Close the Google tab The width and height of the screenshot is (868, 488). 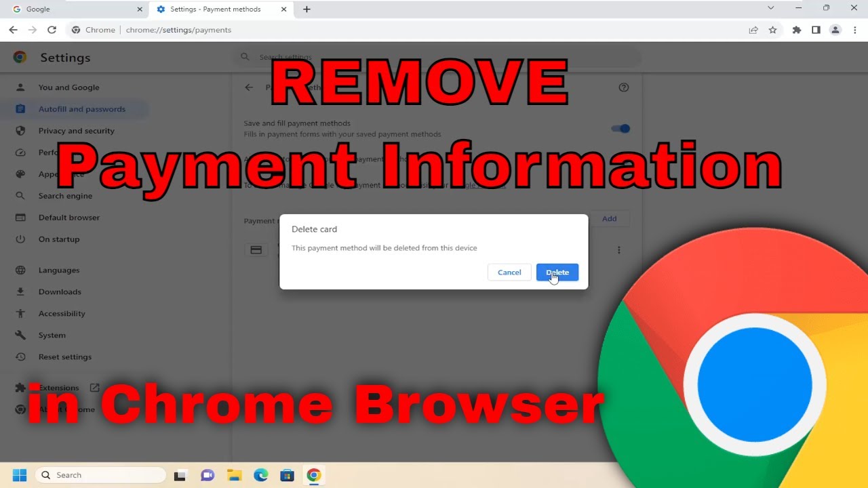click(140, 9)
